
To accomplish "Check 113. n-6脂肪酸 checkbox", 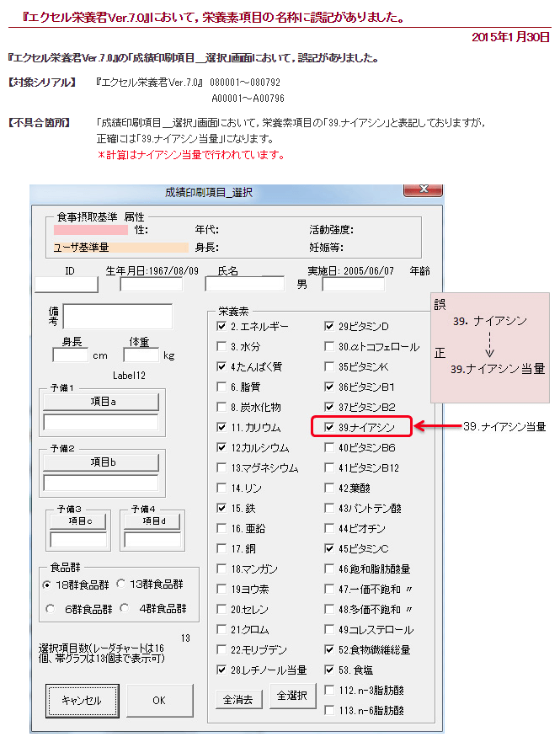I will (329, 710).
